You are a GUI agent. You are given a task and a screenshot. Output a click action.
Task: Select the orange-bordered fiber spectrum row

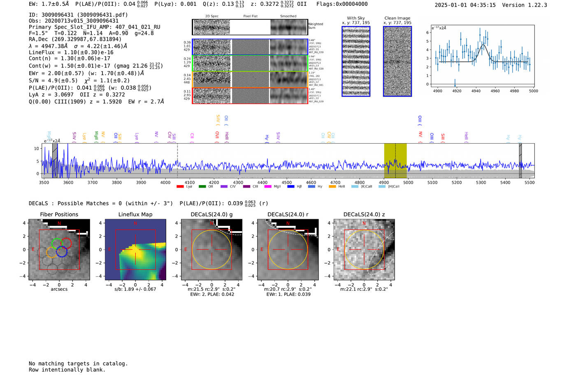pyautogui.click(x=250, y=79)
